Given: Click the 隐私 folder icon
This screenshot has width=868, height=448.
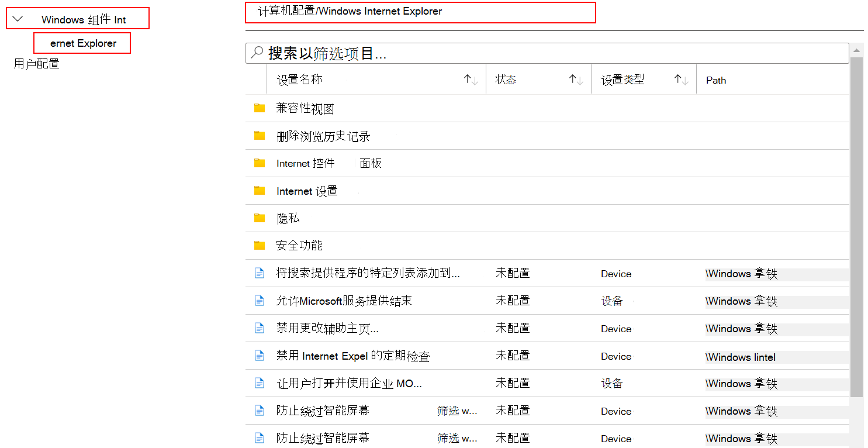Looking at the screenshot, I should [x=260, y=218].
